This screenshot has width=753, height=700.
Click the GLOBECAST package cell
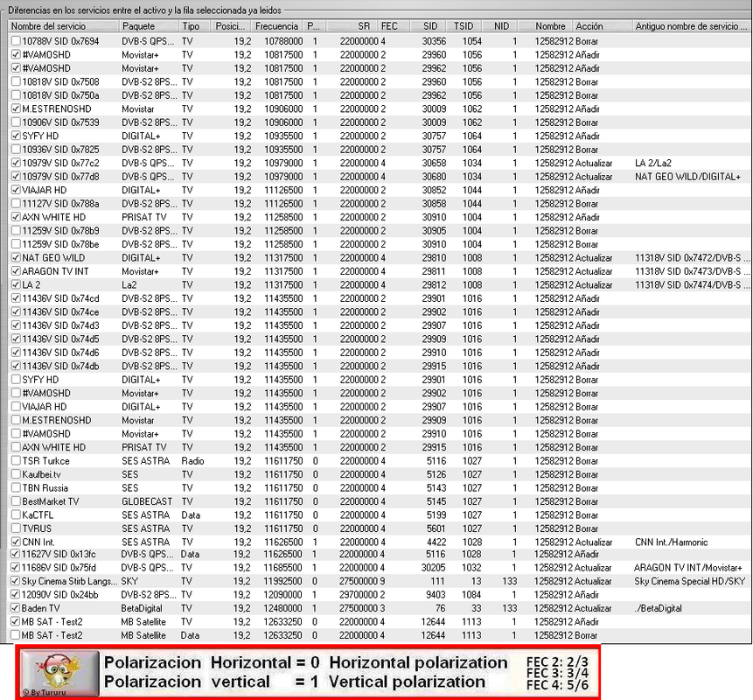146,501
